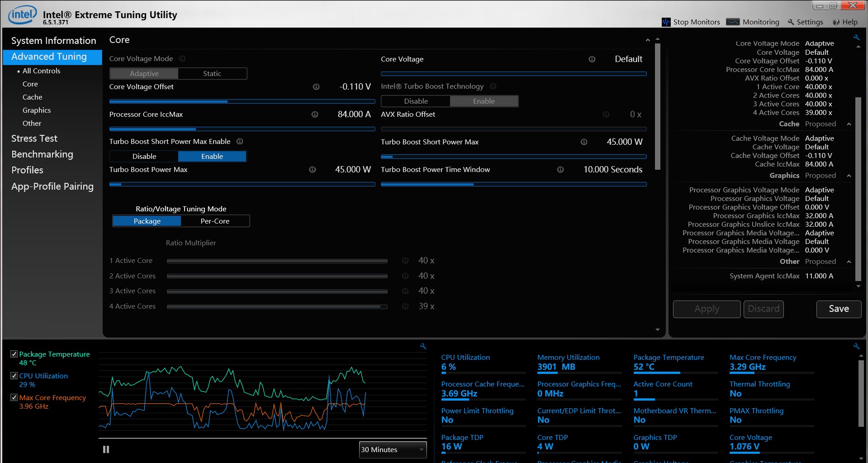Viewport: 868px width, 463px height.
Task: Click the Stop Monitors waveform icon
Action: 666,22
